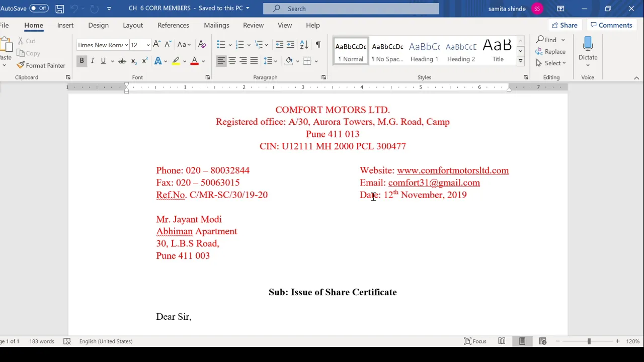Click Increase Font Size icon
This screenshot has height=362, width=644.
156,45
